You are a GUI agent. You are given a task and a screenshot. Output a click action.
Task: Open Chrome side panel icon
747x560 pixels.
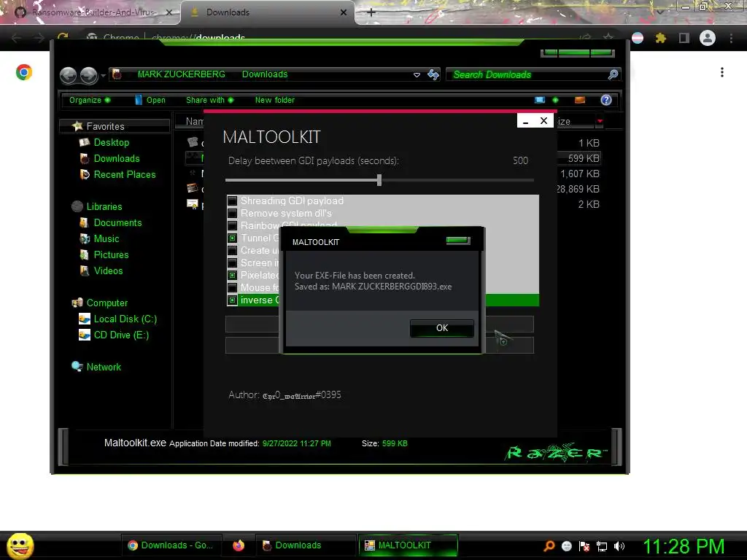(x=684, y=38)
